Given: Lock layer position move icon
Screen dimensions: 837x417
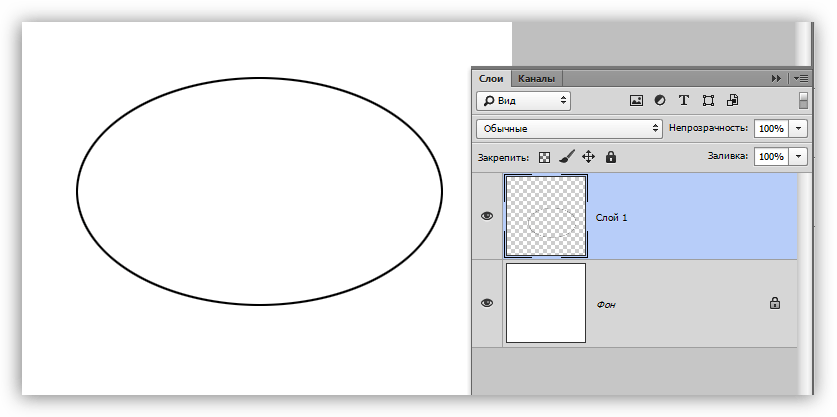Looking at the screenshot, I should point(588,157).
